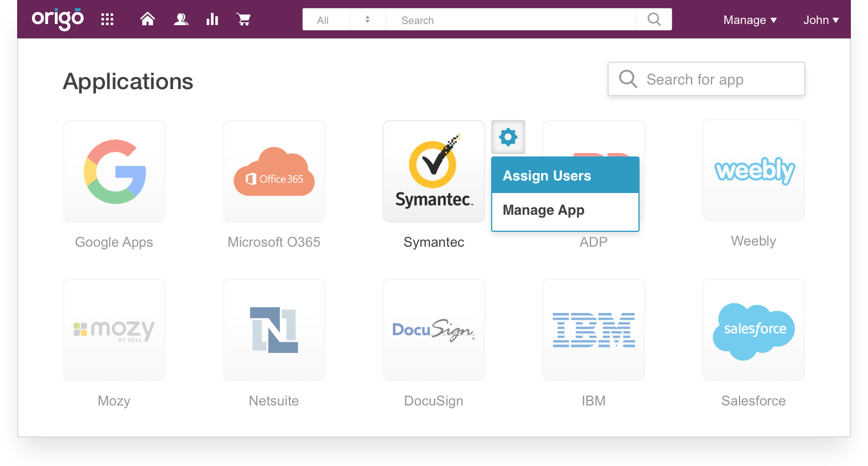Open the Mozy app tile
This screenshot has width=868, height=466.
click(x=114, y=330)
